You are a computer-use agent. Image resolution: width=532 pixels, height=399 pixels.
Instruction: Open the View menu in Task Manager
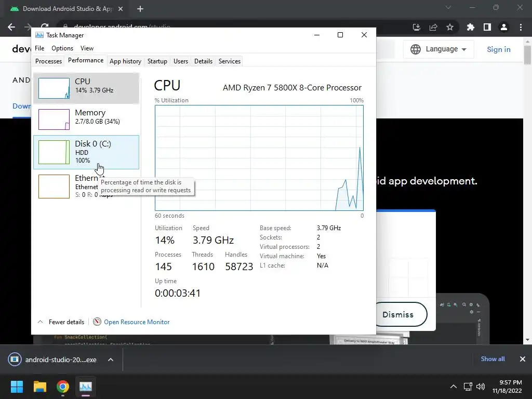tap(87, 48)
